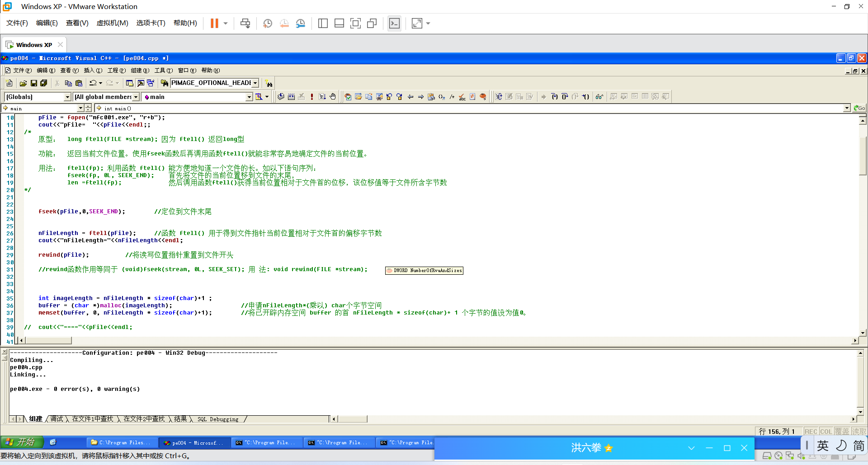Screen dimensions: 868x465
Task: Toggle the Workspace window icon
Action: click(130, 83)
